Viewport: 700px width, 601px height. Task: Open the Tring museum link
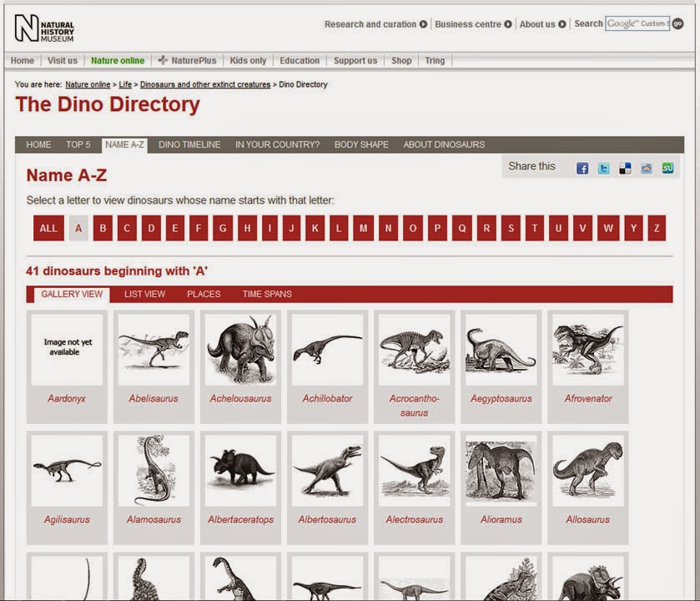tap(435, 60)
